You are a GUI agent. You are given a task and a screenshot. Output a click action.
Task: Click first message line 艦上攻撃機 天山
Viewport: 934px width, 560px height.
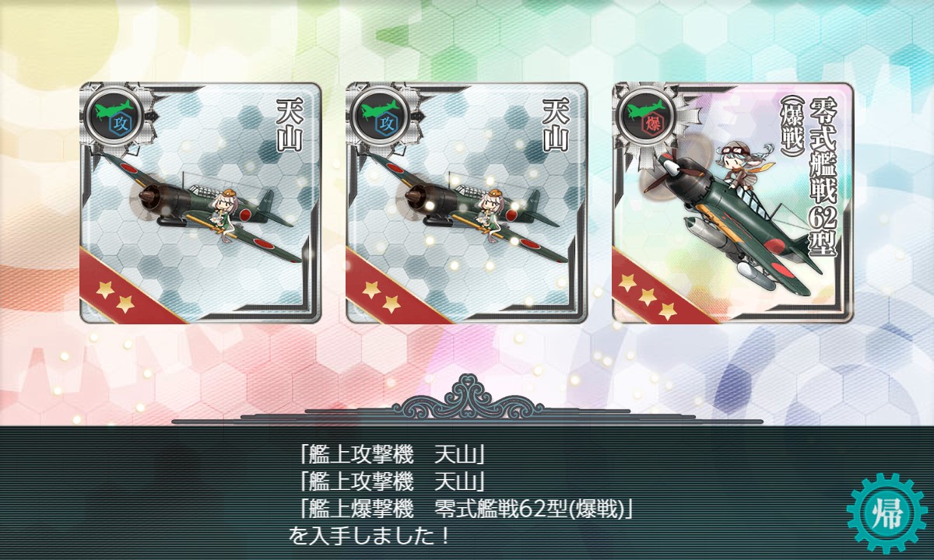393,453
